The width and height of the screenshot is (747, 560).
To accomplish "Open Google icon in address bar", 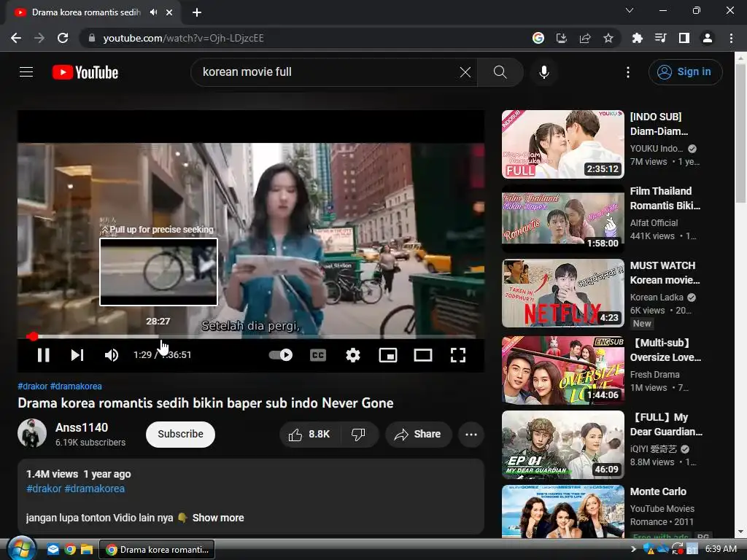I will pyautogui.click(x=538, y=38).
